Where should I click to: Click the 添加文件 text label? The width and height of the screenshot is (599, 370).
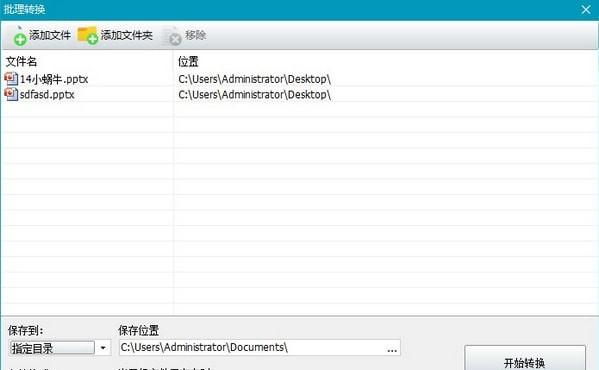tap(50, 36)
